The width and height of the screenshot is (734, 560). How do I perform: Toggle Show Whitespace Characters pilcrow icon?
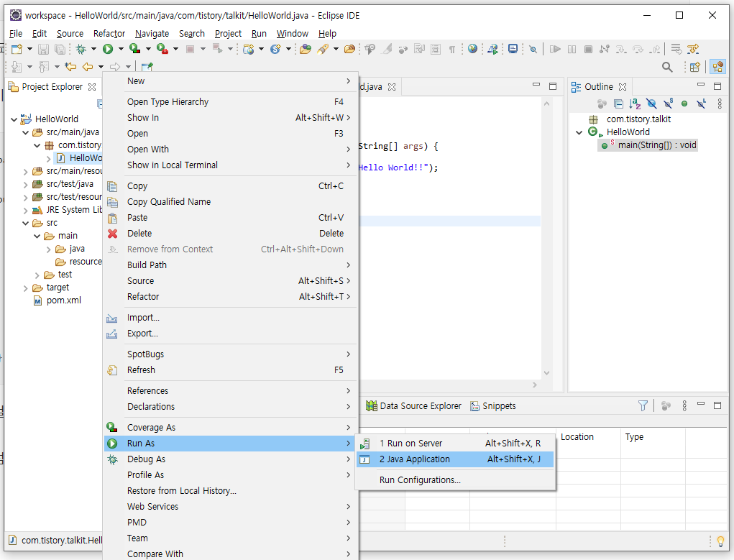pos(452,49)
